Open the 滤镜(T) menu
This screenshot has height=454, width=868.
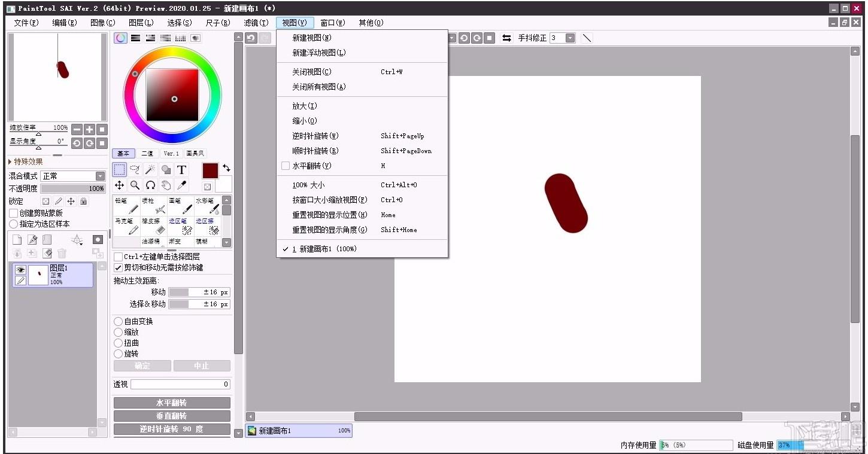tap(256, 23)
